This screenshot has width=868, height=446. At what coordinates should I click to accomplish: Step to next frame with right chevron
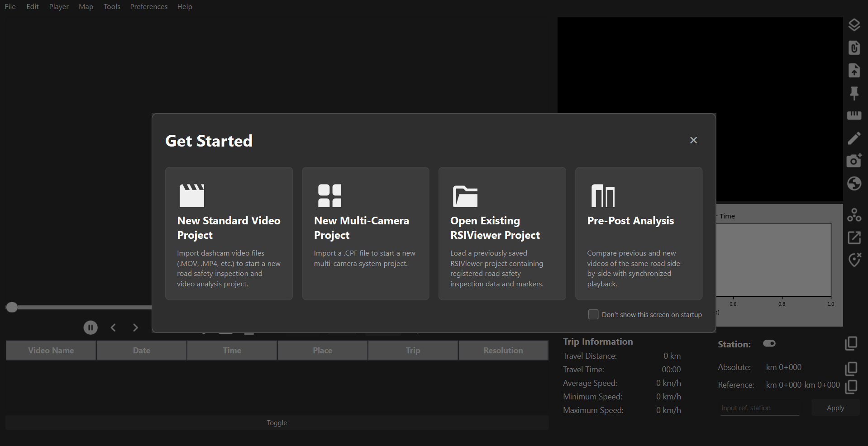point(135,327)
